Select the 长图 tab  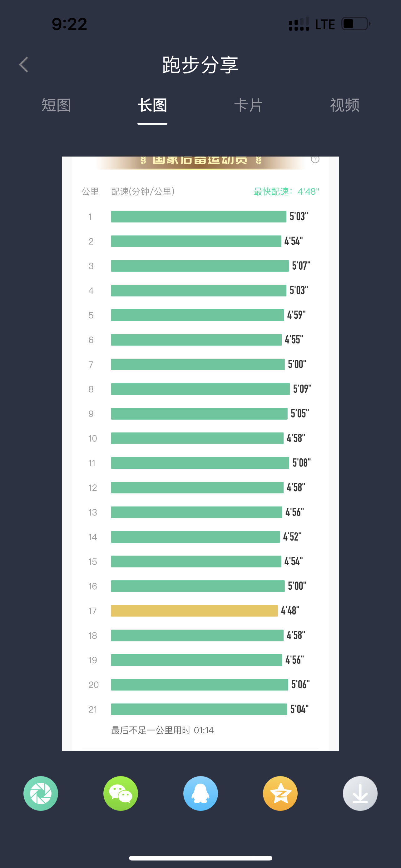point(152,105)
